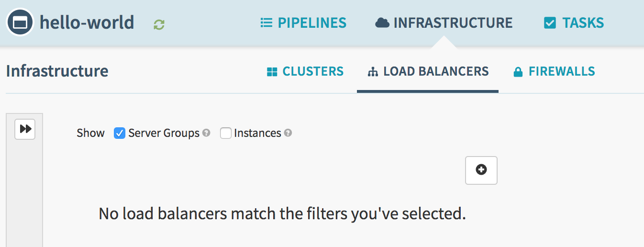Open help icon next to Instances
Image resolution: width=644 pixels, height=247 pixels.
[x=288, y=133]
